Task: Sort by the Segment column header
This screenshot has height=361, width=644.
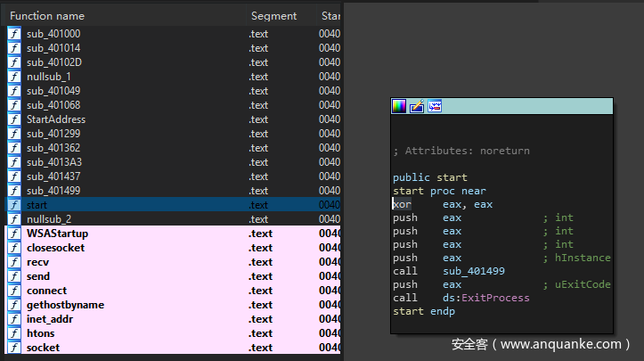Action: (273, 16)
